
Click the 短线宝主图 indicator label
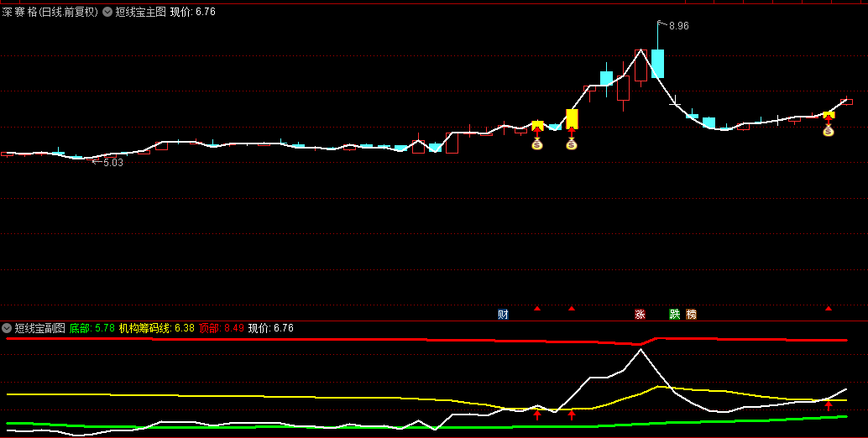[140, 12]
